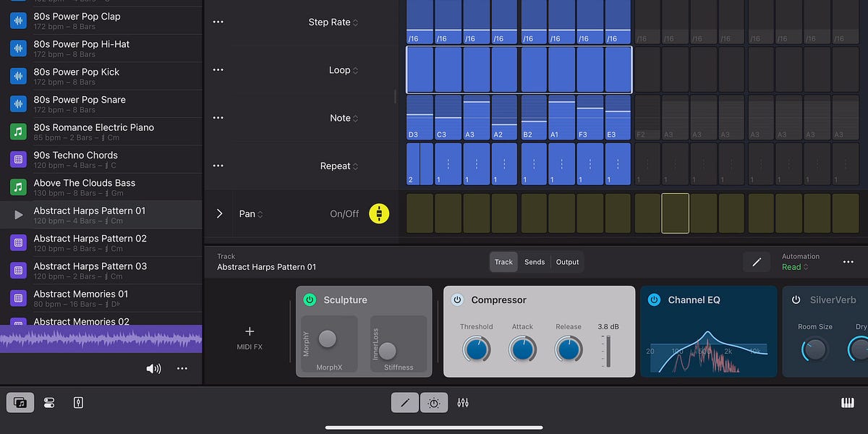Click the Abstract Memories 01 pattern icon
Viewport: 868px width, 434px height.
(18, 298)
